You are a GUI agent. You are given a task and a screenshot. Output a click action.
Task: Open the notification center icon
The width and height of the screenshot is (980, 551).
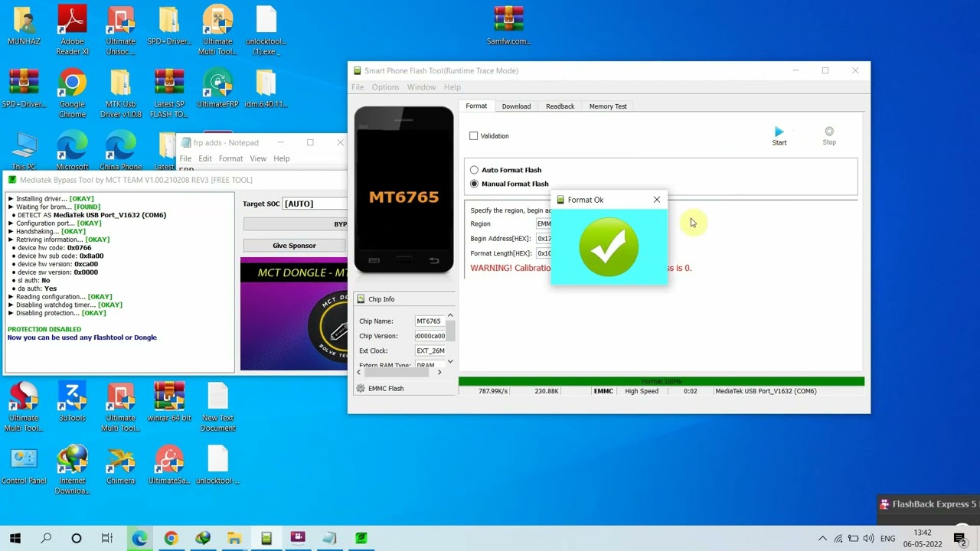click(x=959, y=539)
